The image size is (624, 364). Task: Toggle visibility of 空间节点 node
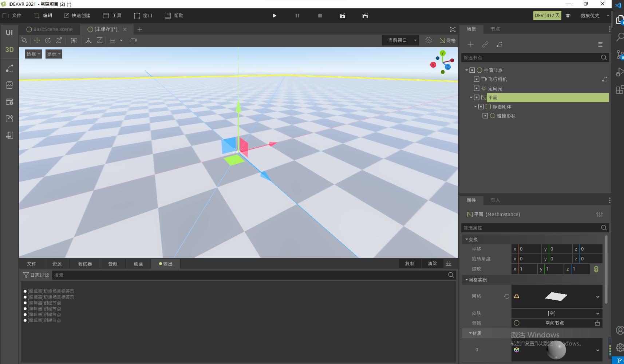pos(472,70)
